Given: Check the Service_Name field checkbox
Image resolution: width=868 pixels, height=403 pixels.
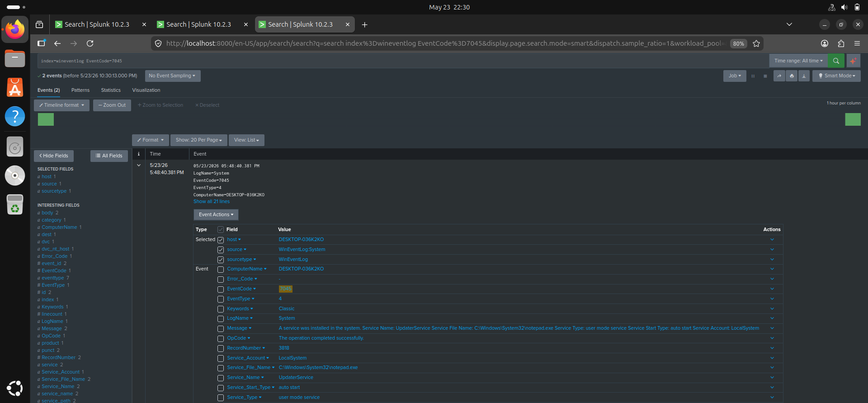Looking at the screenshot, I should pos(221,378).
